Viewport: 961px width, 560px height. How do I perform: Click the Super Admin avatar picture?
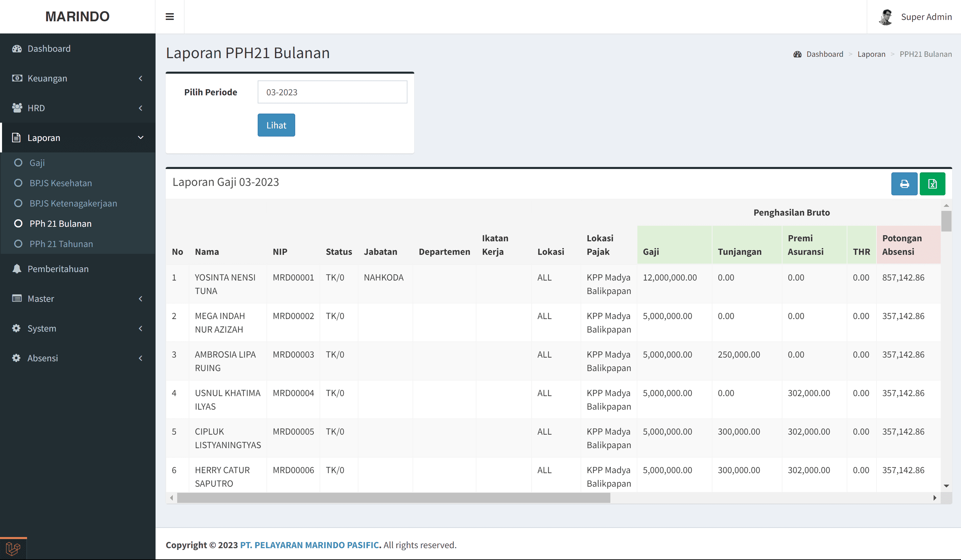886,17
